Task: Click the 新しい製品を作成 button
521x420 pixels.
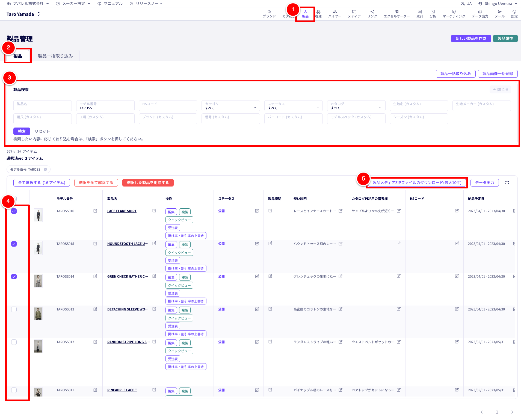Action: pos(470,39)
